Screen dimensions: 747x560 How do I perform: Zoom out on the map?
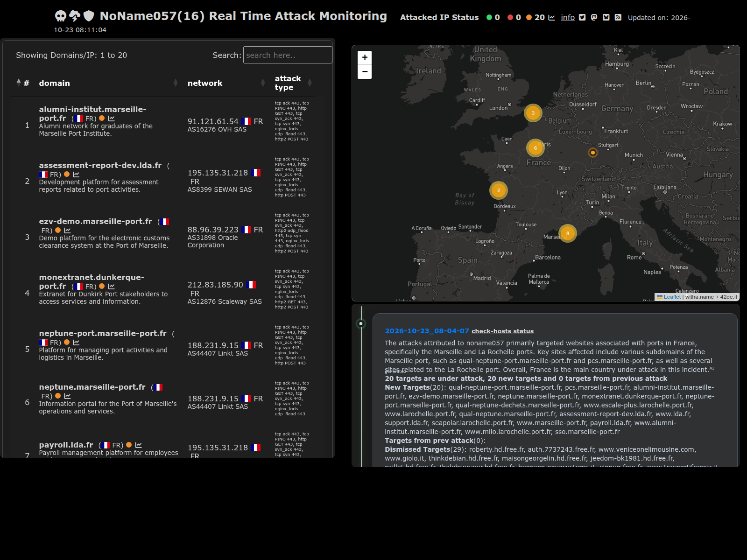pos(365,72)
